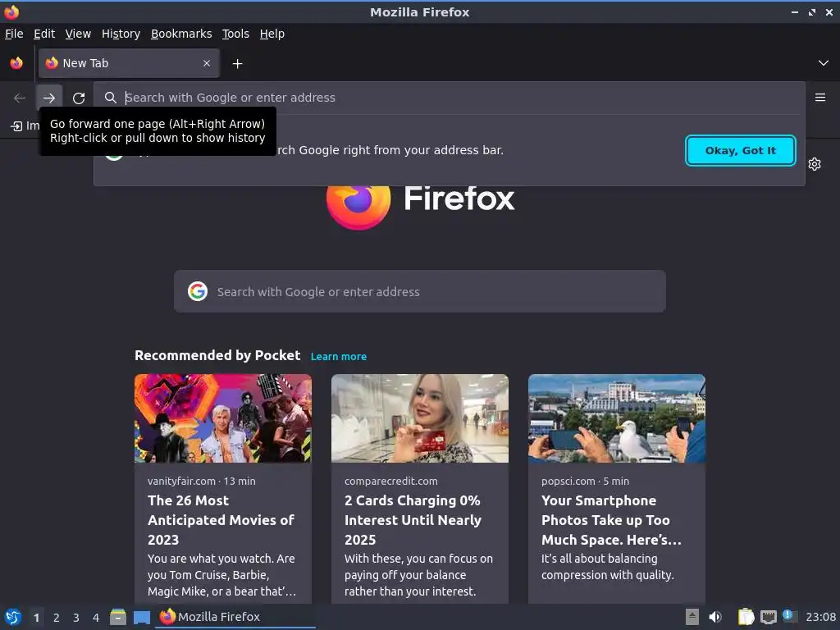
Task: Click Your Smartphone Photos Take up headline
Action: pos(611,520)
